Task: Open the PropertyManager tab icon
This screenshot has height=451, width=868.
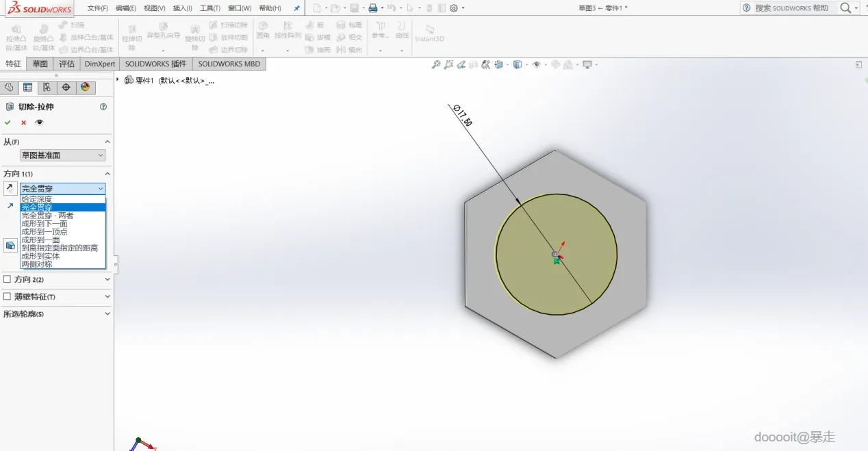Action: click(x=27, y=87)
